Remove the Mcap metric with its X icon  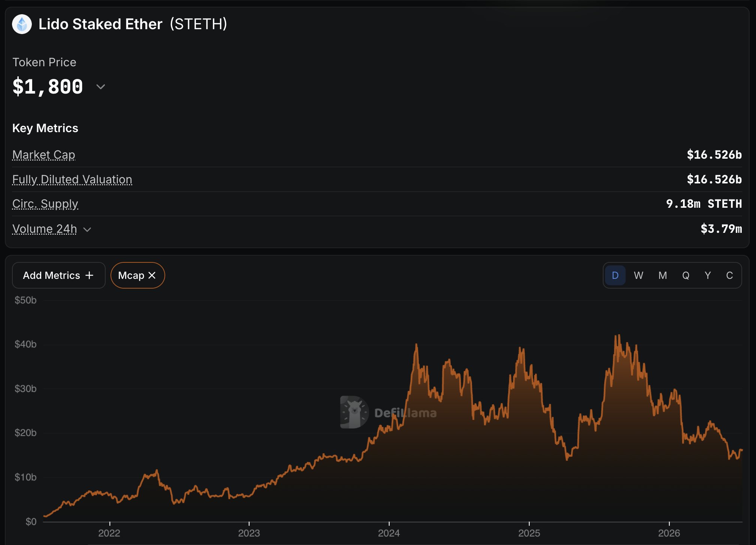tap(152, 275)
